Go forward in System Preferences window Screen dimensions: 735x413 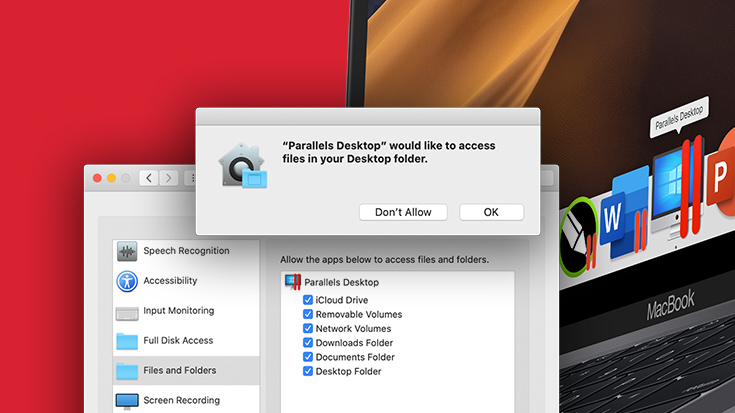tap(169, 178)
